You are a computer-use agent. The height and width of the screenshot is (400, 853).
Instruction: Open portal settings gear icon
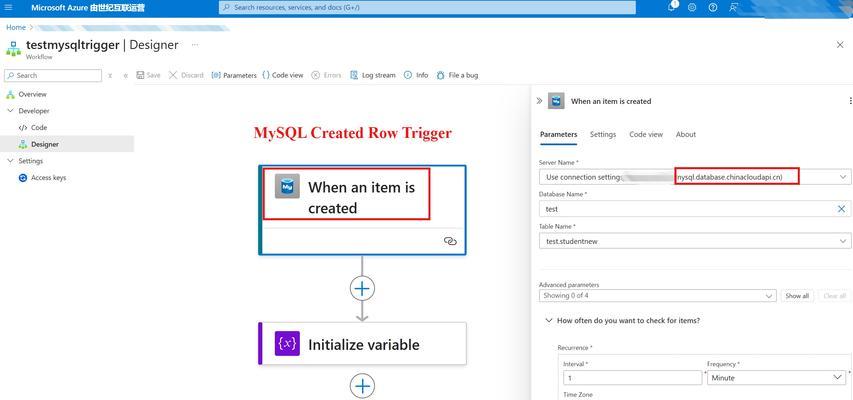coord(692,8)
